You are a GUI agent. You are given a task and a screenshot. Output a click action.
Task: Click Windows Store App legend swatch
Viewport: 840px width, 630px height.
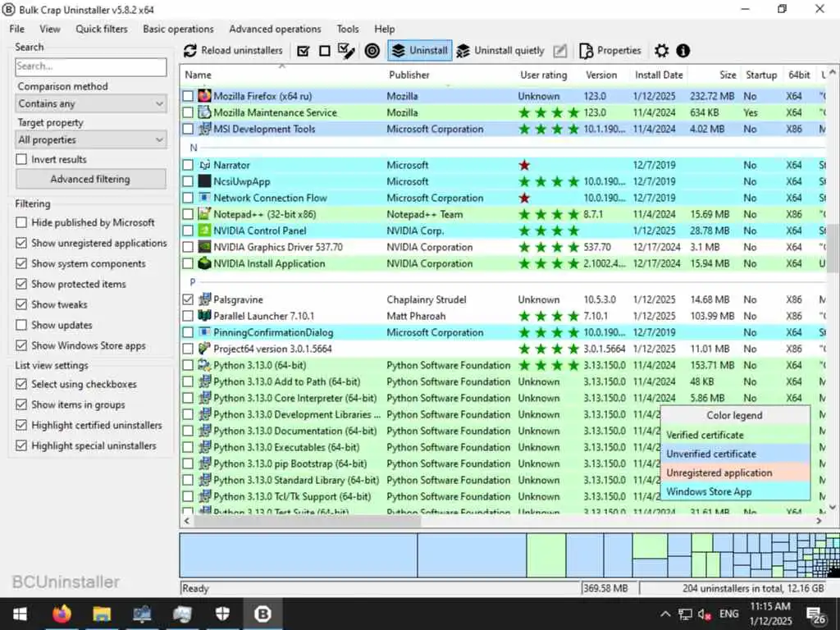coord(735,491)
